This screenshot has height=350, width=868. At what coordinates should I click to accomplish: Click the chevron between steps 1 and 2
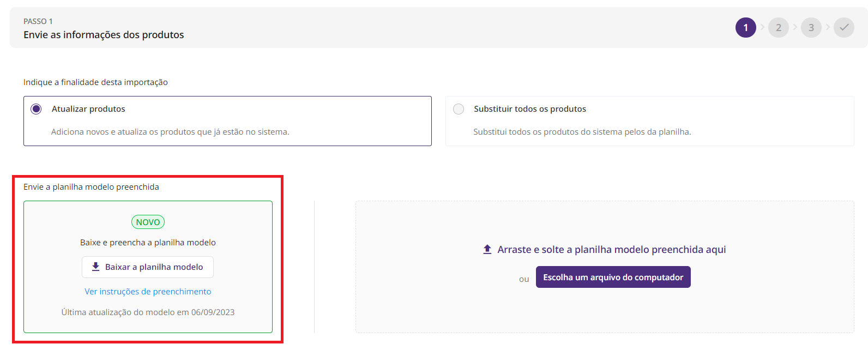(762, 27)
